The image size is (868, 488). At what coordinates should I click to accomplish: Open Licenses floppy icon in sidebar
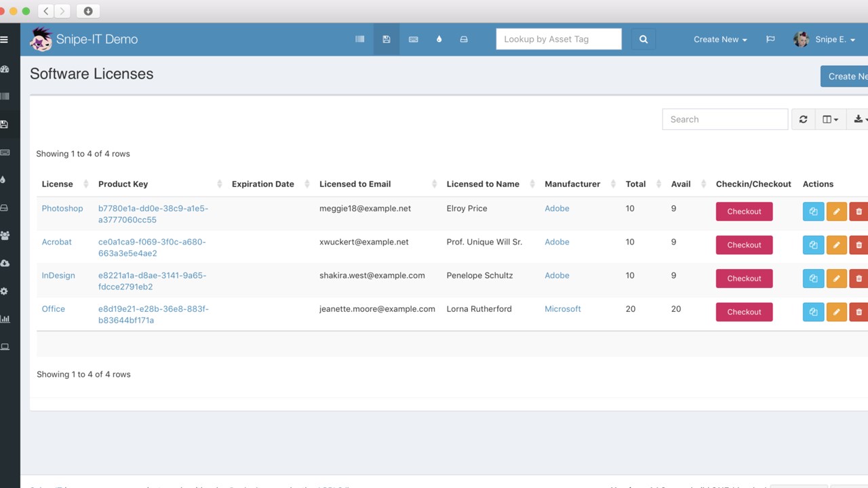tap(4, 124)
